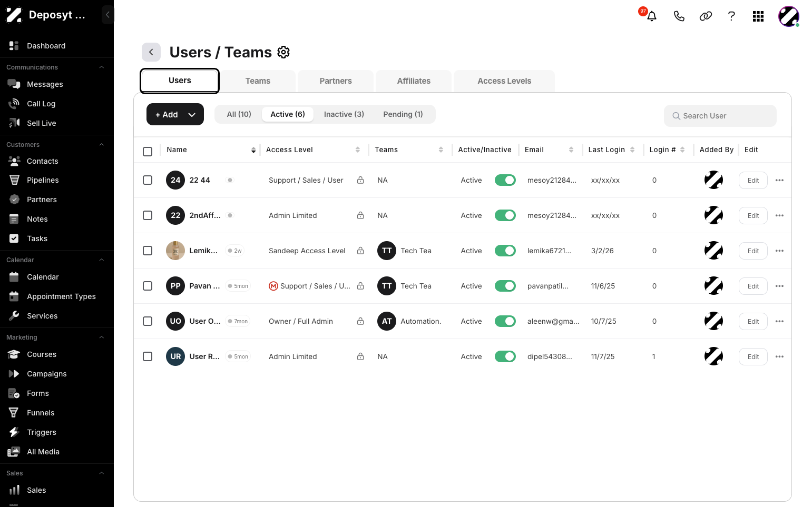Click Tech Tea team in Lemik row
This screenshot has width=812, height=507.
405,251
